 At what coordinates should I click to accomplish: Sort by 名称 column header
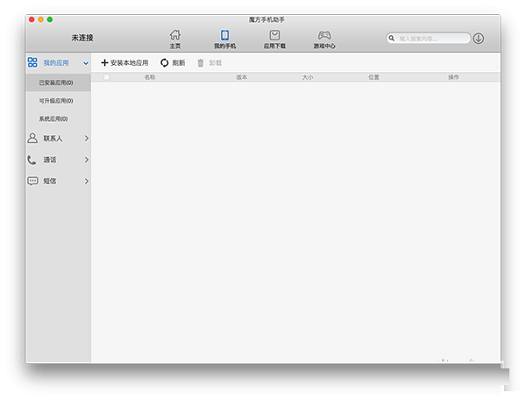pos(150,77)
